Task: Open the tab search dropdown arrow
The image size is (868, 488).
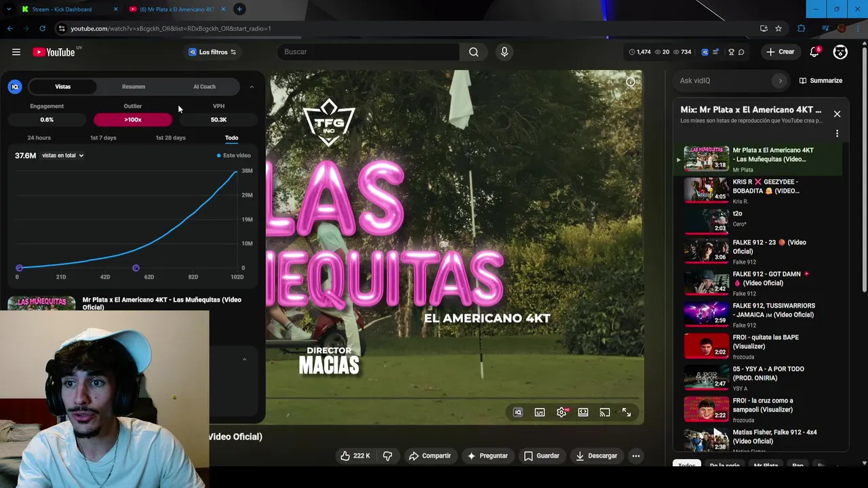Action: pyautogui.click(x=9, y=9)
